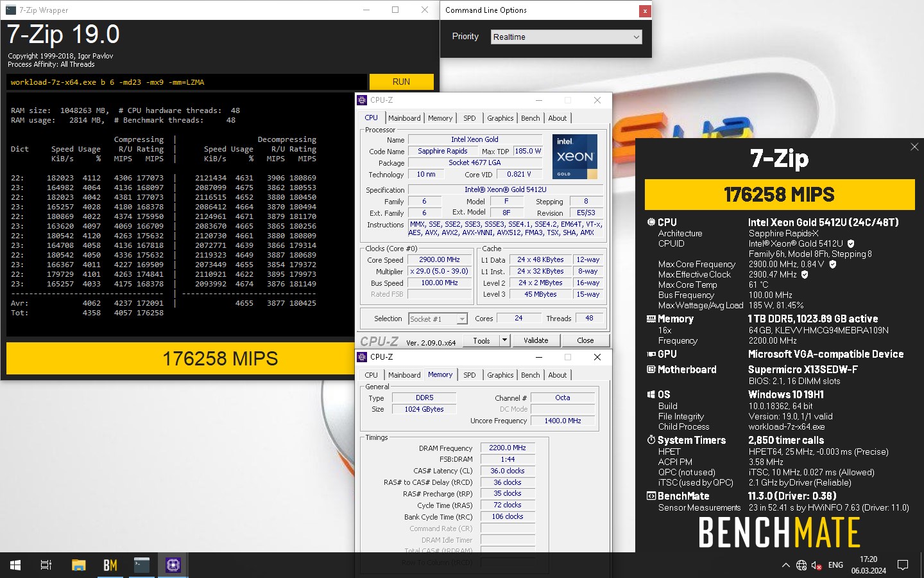Click the Memory section icon in BenchMate panel

651,319
